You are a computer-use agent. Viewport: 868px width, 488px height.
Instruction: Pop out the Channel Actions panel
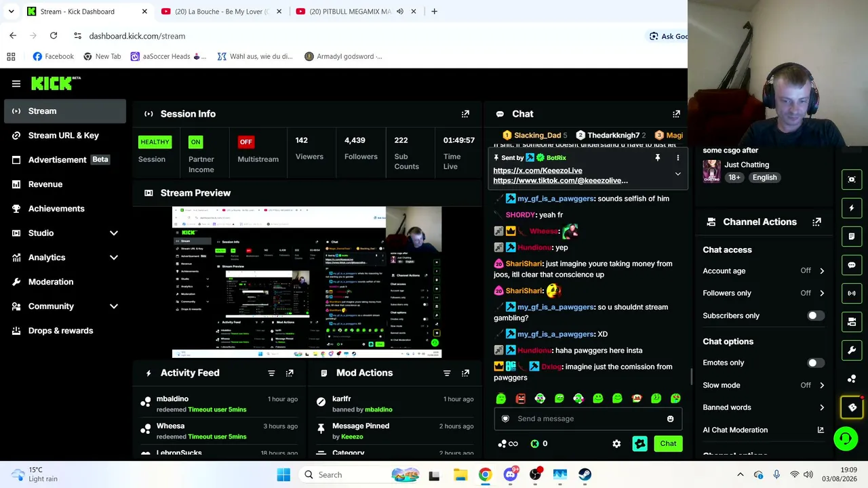pyautogui.click(x=817, y=222)
